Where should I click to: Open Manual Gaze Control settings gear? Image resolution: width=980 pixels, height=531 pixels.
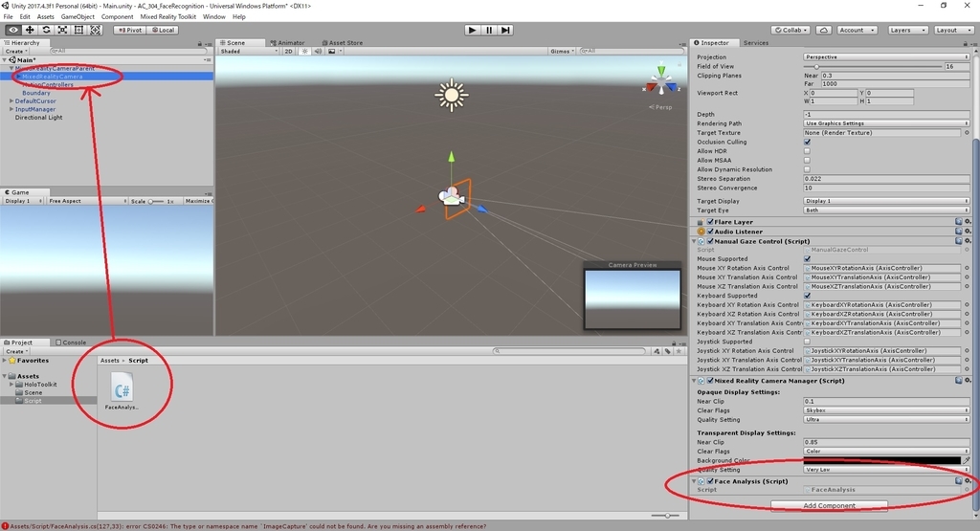(x=968, y=240)
